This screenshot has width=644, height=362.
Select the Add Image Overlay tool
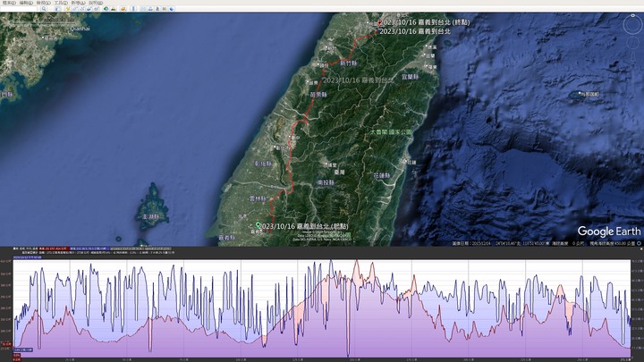tap(89, 9)
